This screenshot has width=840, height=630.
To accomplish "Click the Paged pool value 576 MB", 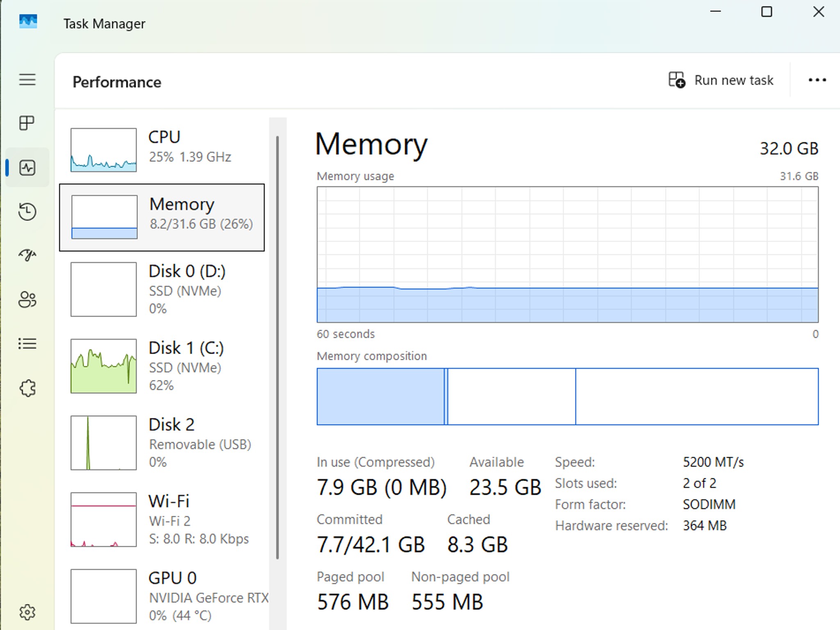I will coord(353,603).
